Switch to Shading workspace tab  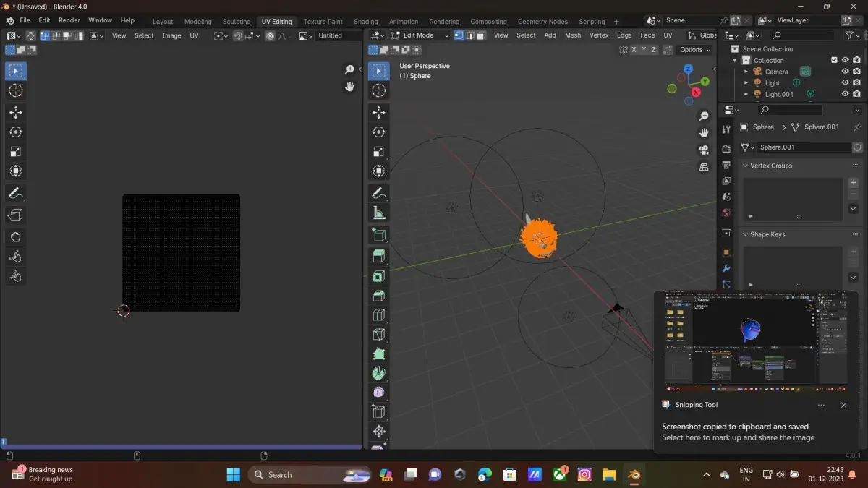click(x=366, y=22)
